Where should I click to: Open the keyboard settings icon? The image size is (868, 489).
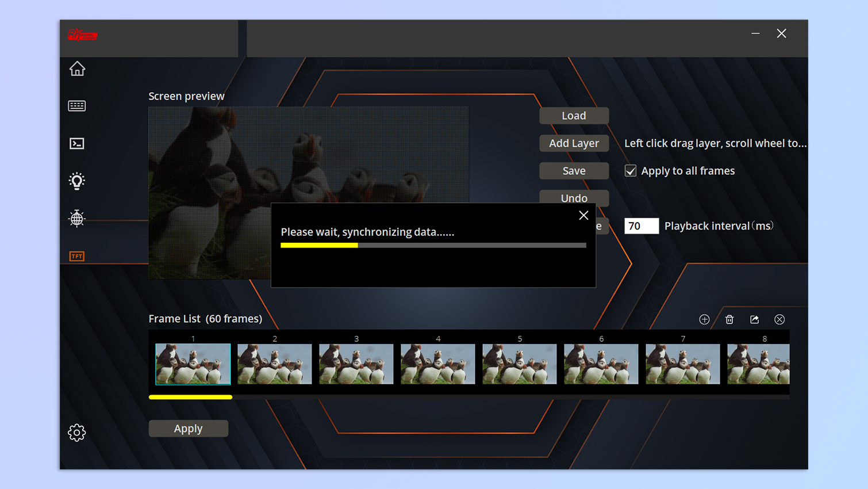(77, 106)
